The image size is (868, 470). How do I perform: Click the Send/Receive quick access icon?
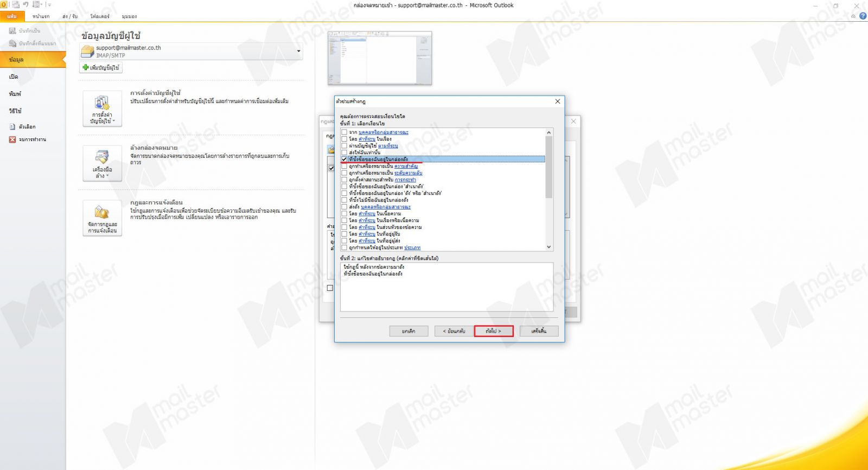click(x=16, y=4)
